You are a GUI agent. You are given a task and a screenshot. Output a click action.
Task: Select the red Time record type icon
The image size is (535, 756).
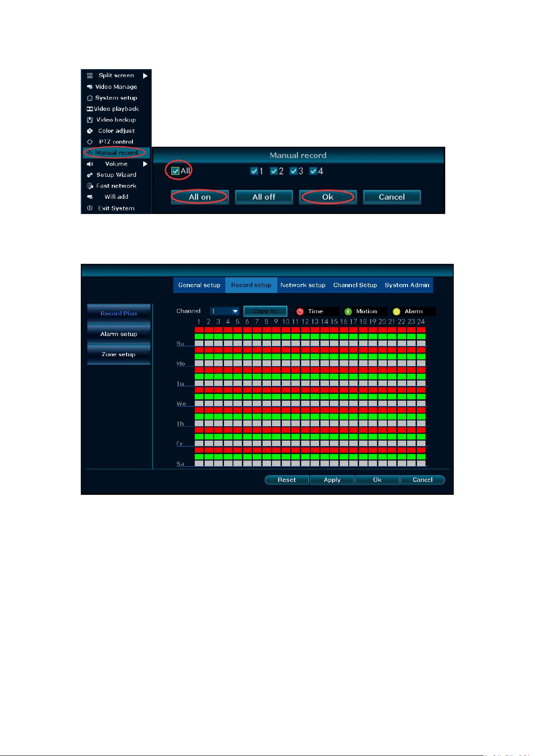click(x=300, y=311)
